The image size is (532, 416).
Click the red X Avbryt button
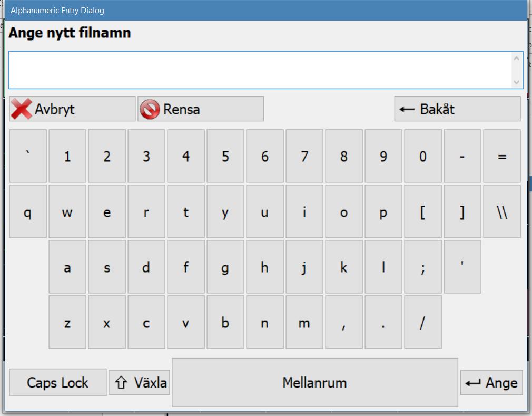click(72, 109)
